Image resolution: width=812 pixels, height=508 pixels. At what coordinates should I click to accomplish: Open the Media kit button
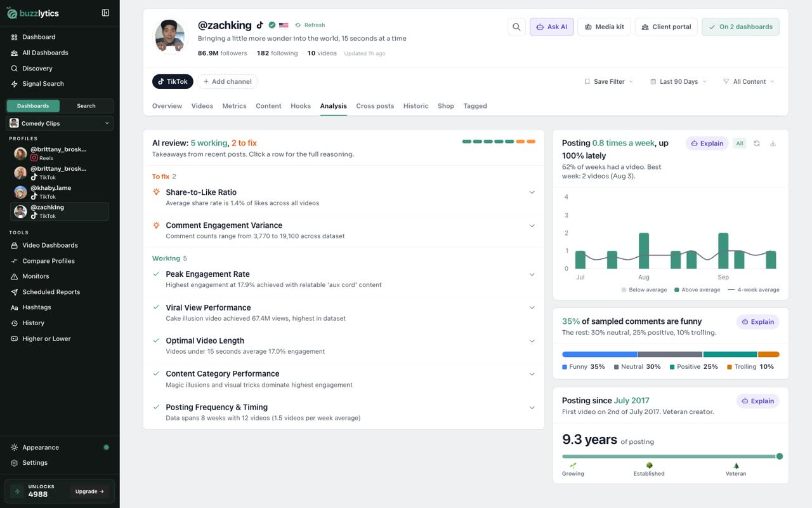[604, 27]
